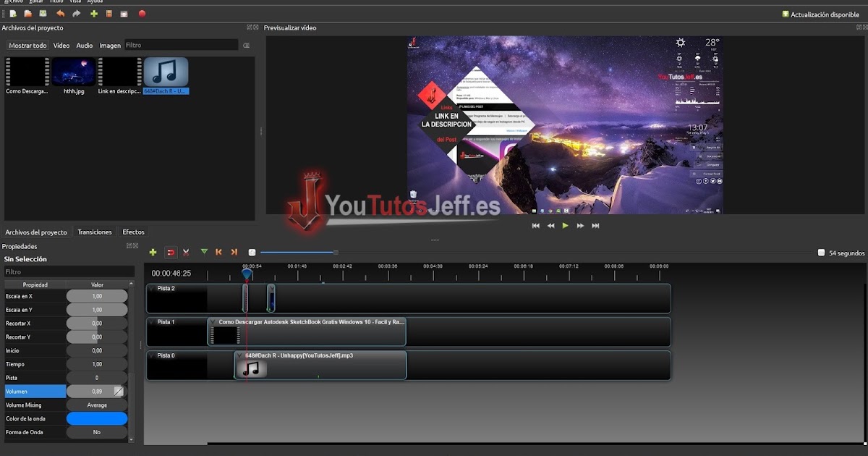The image size is (868, 456).
Task: Fast forward the video preview
Action: (x=581, y=226)
